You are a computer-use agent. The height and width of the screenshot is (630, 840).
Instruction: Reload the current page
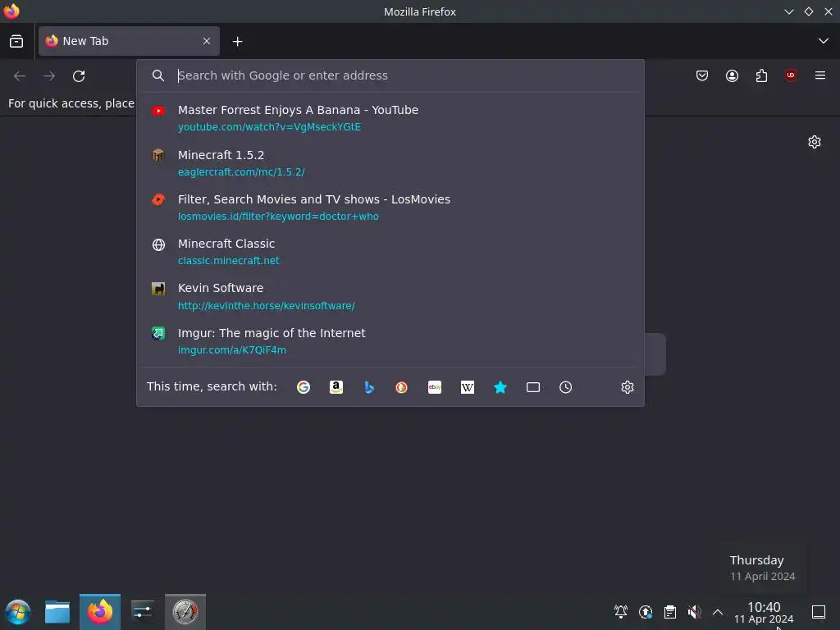79,76
